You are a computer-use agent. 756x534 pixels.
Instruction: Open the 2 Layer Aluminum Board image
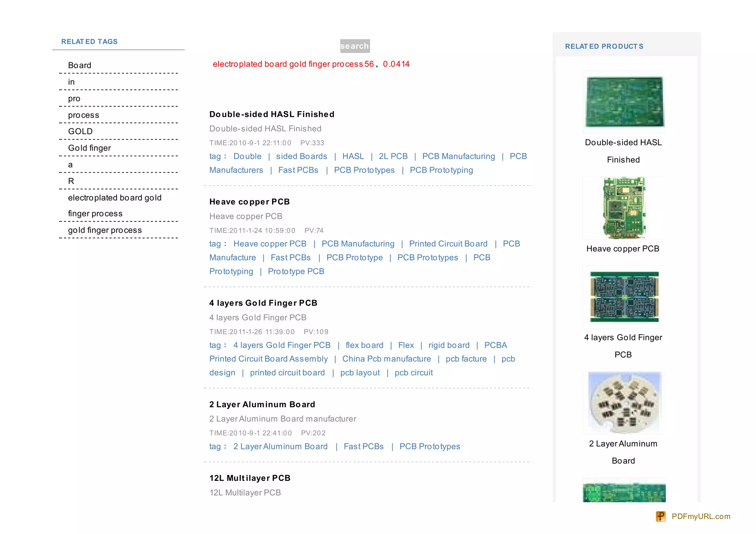pos(624,403)
